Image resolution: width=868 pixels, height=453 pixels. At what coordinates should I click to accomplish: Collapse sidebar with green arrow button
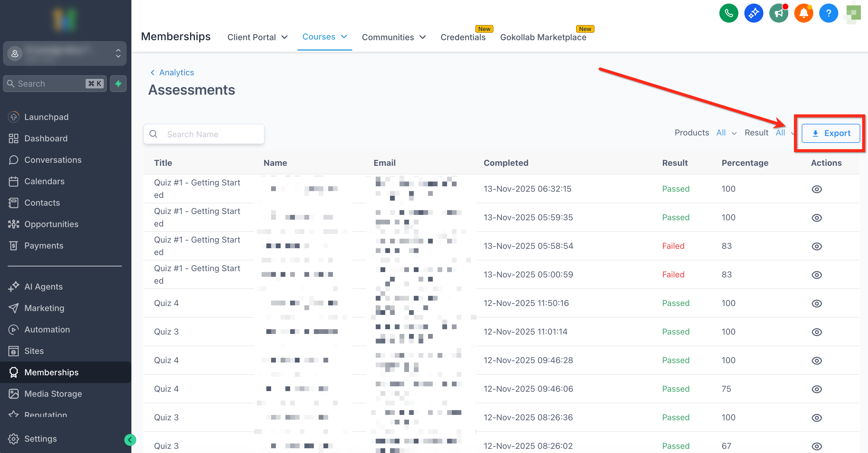click(x=130, y=440)
